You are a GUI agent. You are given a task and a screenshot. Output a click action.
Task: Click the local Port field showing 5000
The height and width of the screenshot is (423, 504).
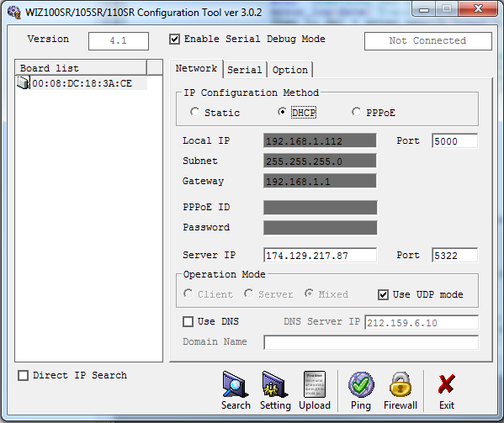click(x=455, y=141)
